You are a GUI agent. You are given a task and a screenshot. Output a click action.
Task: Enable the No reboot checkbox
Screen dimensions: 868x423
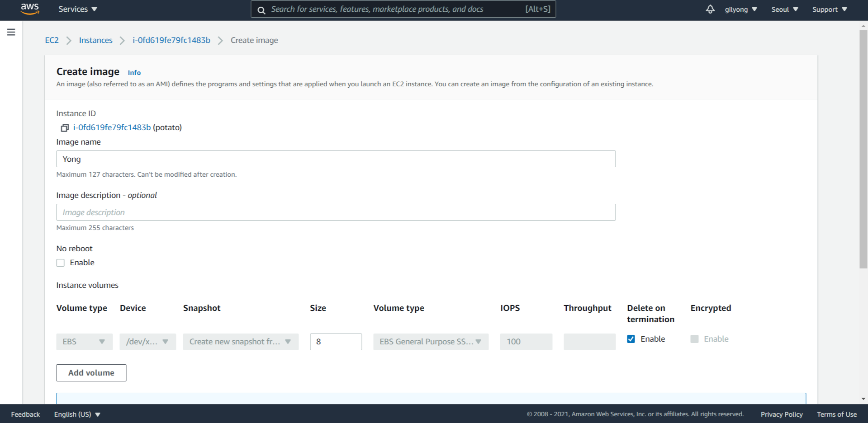point(61,263)
